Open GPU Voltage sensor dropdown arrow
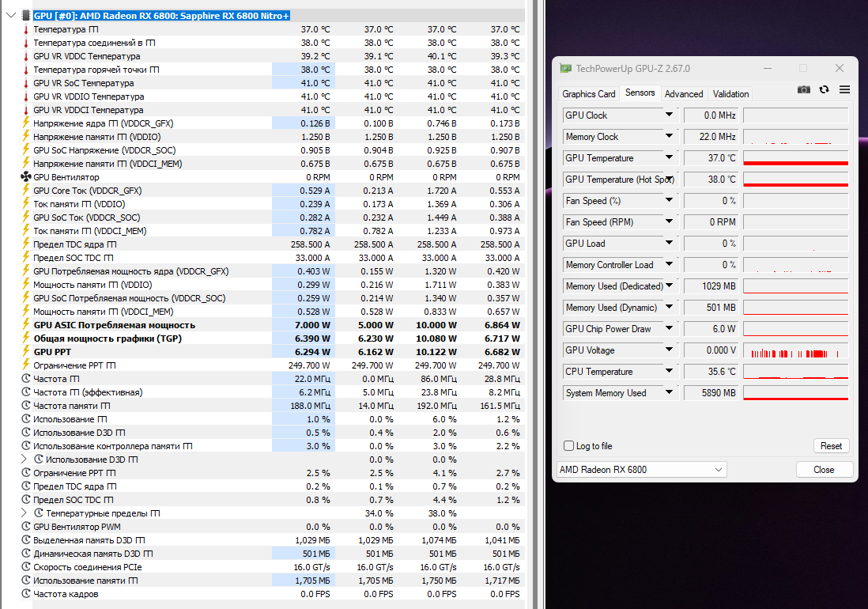The image size is (868, 609). pos(669,350)
